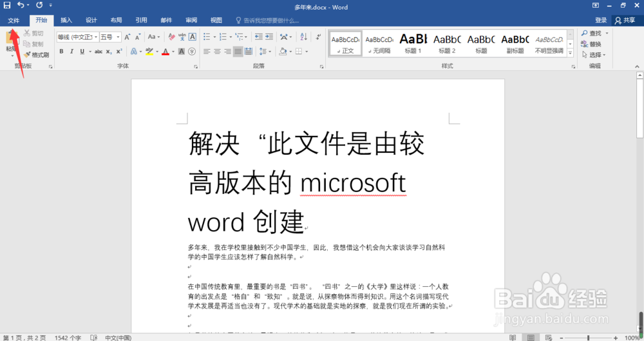Click the Increase Indent icon
The height and width of the screenshot is (341, 644).
[269, 37]
